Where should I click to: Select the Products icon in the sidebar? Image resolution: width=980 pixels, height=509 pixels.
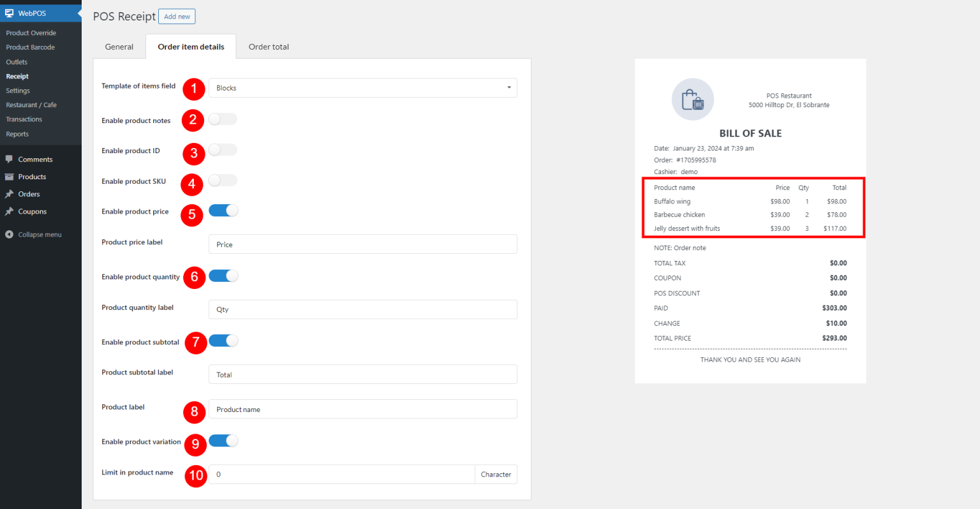pyautogui.click(x=9, y=177)
